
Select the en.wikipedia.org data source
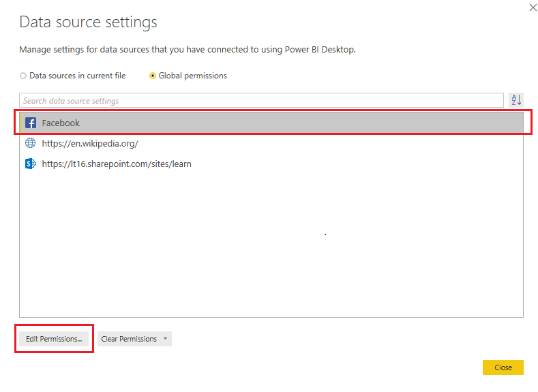(x=90, y=144)
